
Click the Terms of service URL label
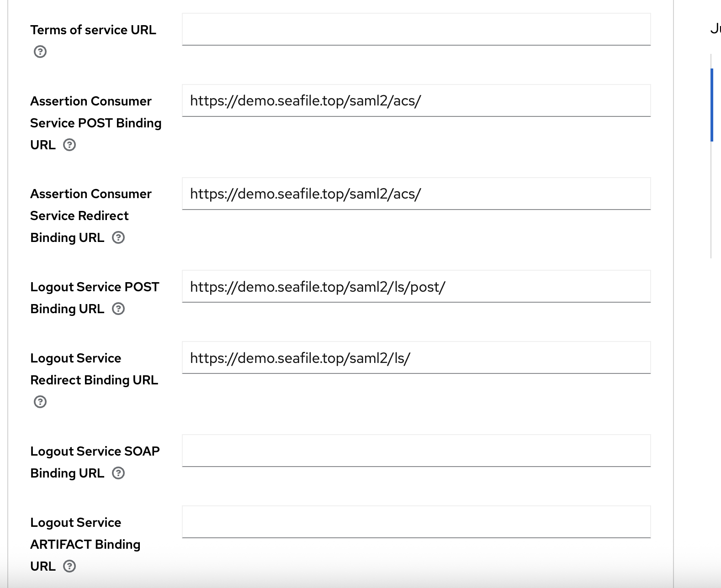[x=93, y=30]
